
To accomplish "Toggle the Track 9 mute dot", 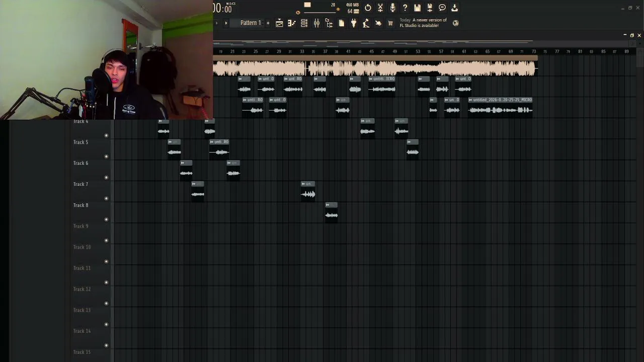I will [106, 240].
